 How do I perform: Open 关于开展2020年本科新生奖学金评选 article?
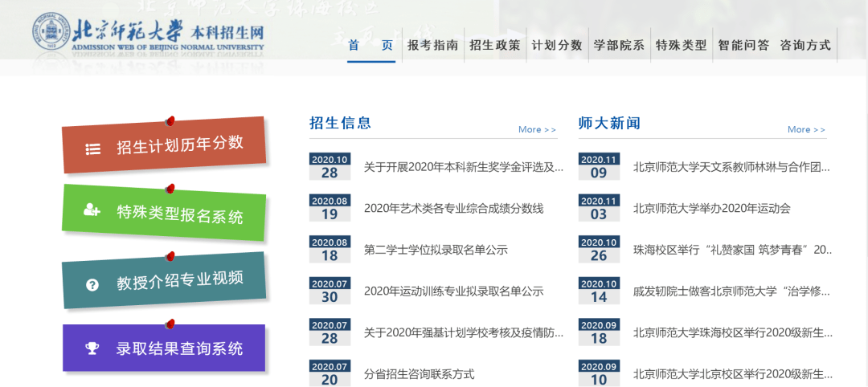point(464,167)
